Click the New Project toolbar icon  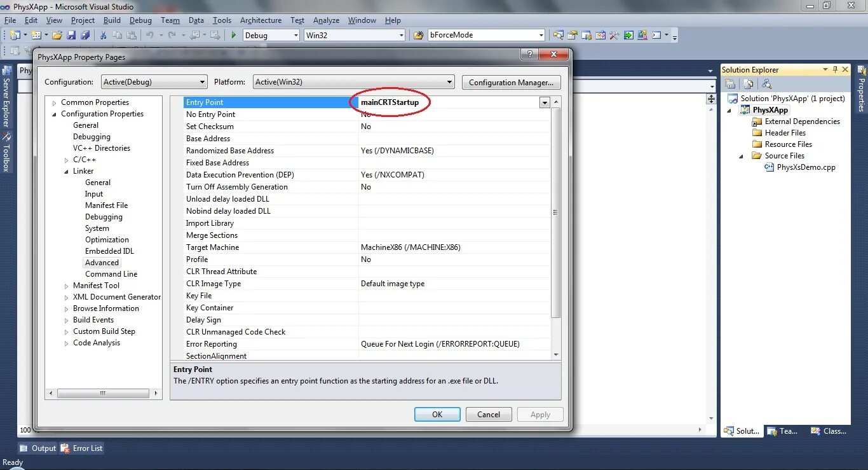click(x=15, y=35)
